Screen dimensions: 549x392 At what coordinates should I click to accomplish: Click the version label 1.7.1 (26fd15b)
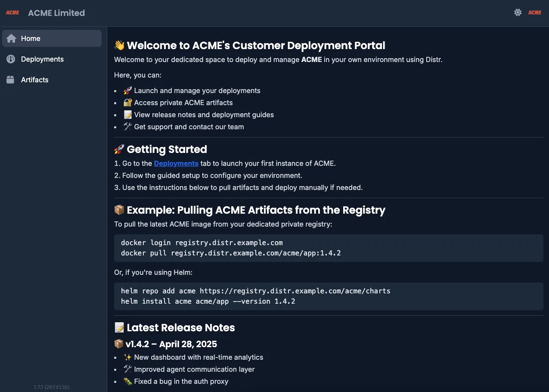pyautogui.click(x=51, y=387)
